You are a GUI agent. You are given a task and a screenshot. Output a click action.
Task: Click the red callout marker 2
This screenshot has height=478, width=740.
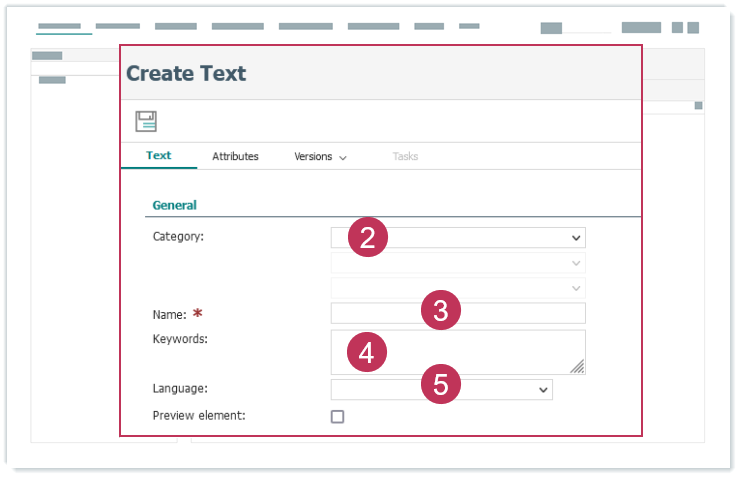point(367,238)
